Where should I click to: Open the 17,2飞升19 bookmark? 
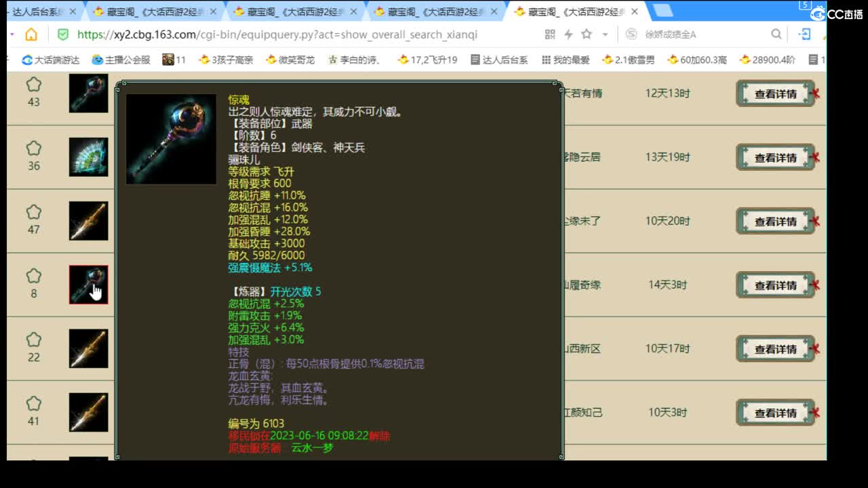(x=427, y=60)
